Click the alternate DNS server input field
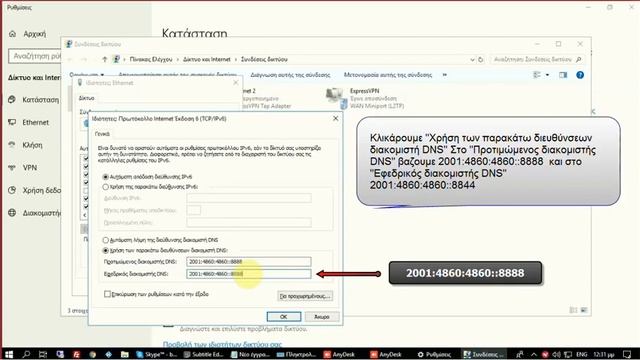This screenshot has width=640, height=360. pos(249,274)
